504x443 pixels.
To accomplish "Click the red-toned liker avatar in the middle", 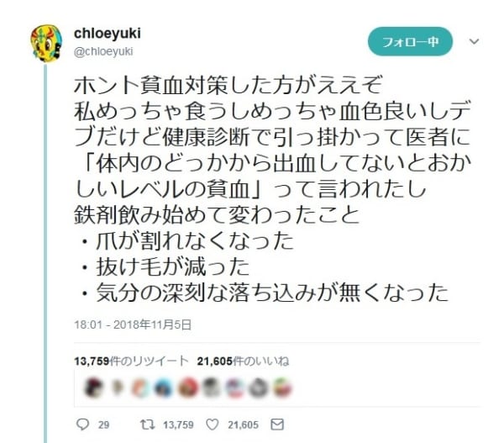I will pyautogui.click(x=187, y=388).
